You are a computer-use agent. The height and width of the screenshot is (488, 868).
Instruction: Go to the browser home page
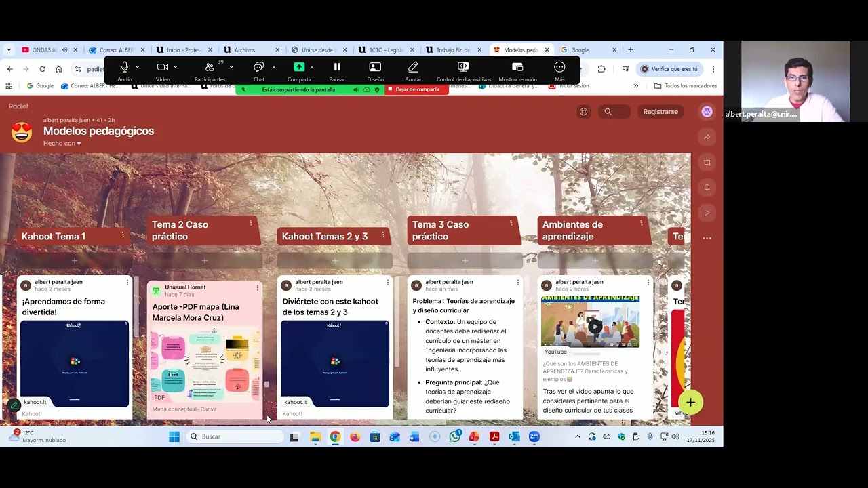pyautogui.click(x=59, y=69)
